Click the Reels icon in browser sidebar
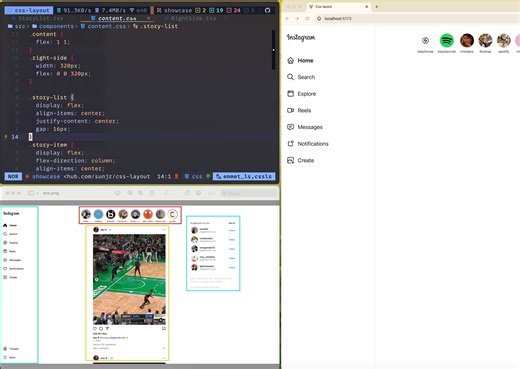The width and height of the screenshot is (520, 369). point(291,110)
